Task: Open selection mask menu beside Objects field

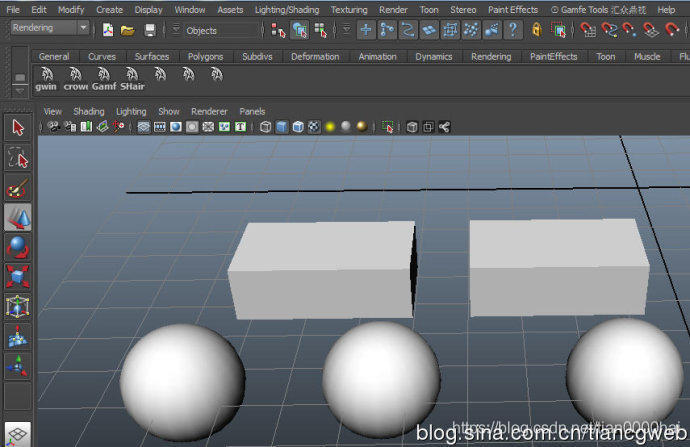Action: coord(176,30)
